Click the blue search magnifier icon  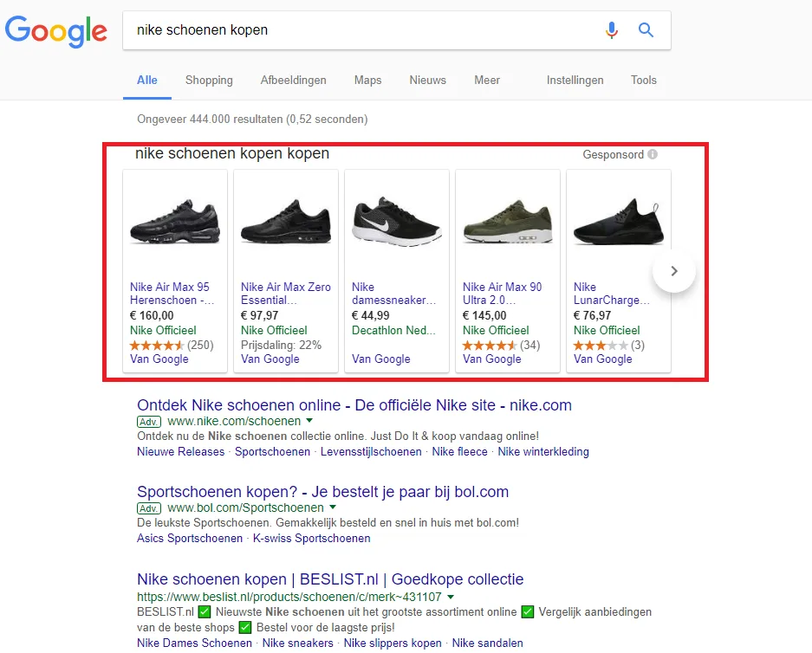(646, 30)
